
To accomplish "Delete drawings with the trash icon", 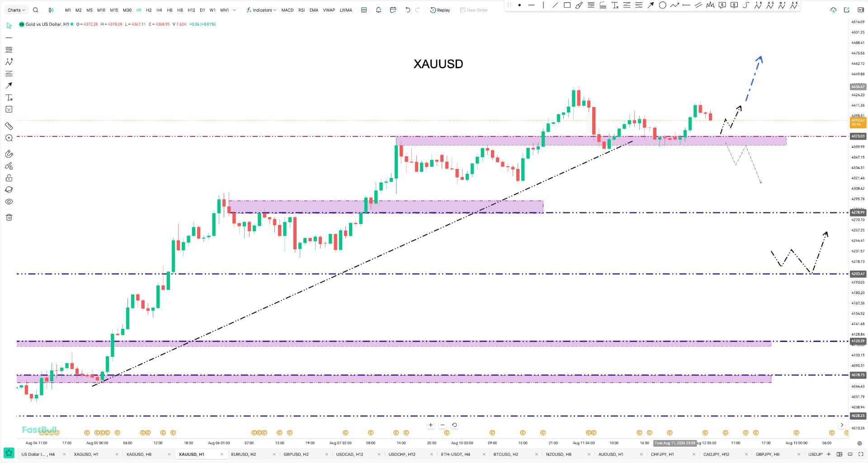I will (x=9, y=217).
